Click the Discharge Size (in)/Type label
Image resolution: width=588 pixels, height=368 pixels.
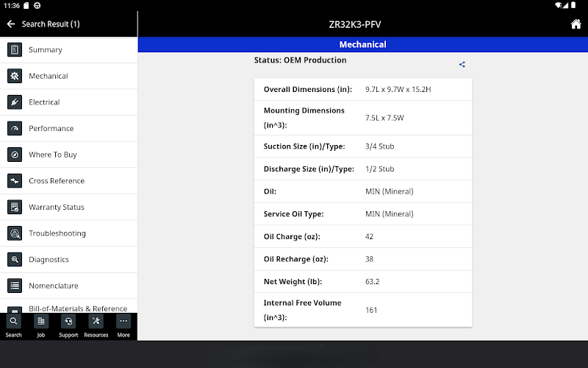[x=309, y=169]
